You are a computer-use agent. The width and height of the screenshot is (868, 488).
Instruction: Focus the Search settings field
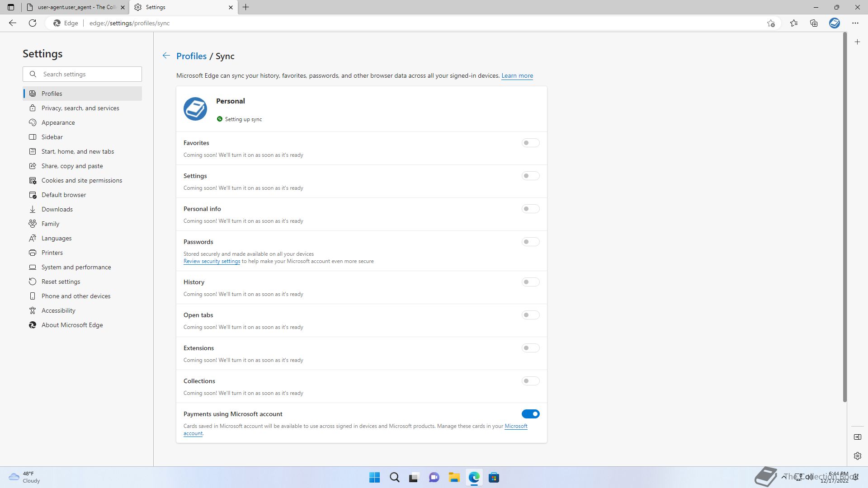click(x=82, y=74)
